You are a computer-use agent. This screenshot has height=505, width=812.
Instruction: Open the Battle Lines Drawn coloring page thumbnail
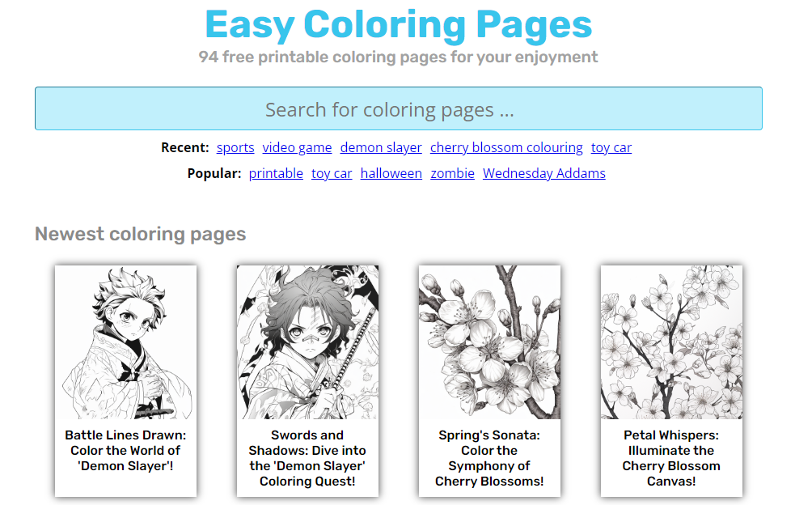tap(126, 342)
